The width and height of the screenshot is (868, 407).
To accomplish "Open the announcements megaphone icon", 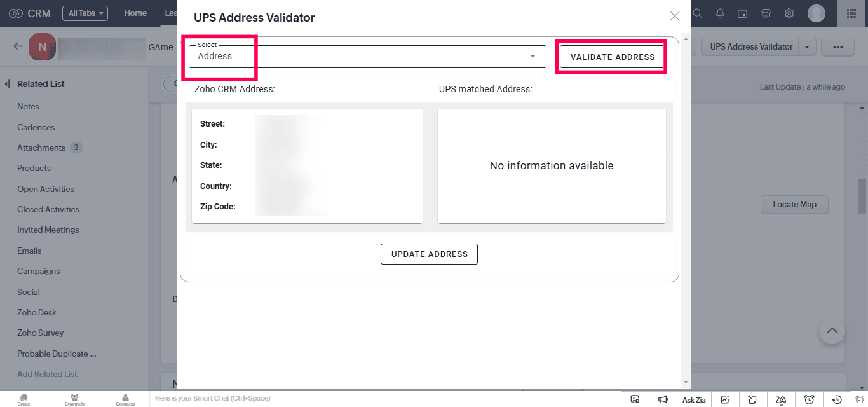I will coord(663,399).
